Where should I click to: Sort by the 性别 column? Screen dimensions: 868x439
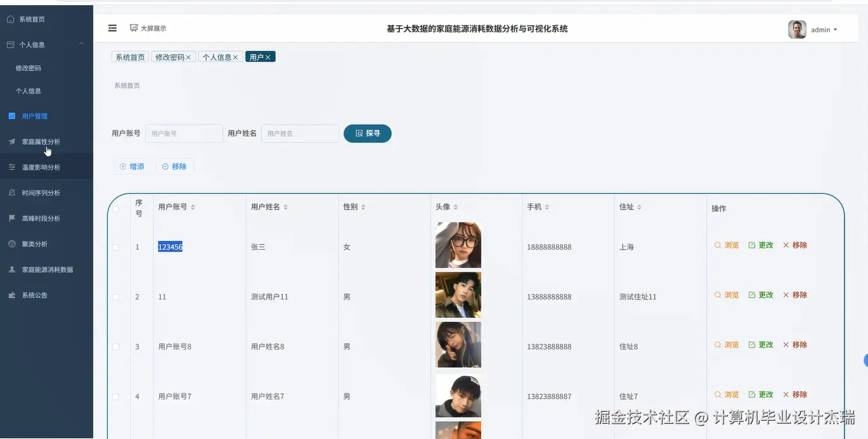click(x=363, y=207)
